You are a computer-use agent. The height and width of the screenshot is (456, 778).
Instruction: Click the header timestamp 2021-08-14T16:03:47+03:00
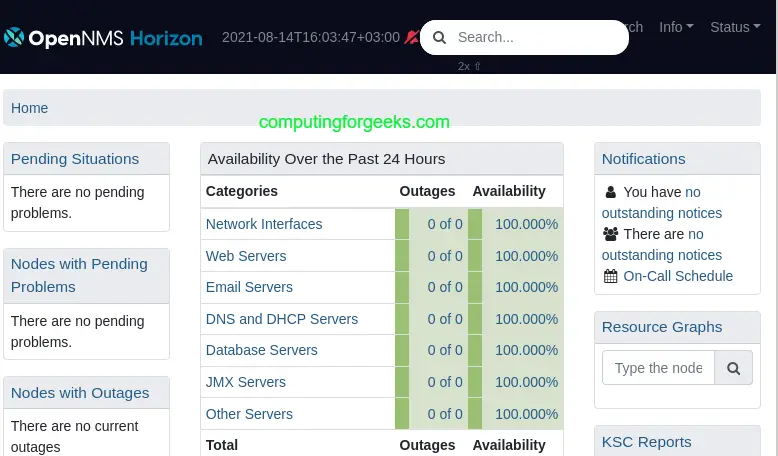pyautogui.click(x=311, y=37)
